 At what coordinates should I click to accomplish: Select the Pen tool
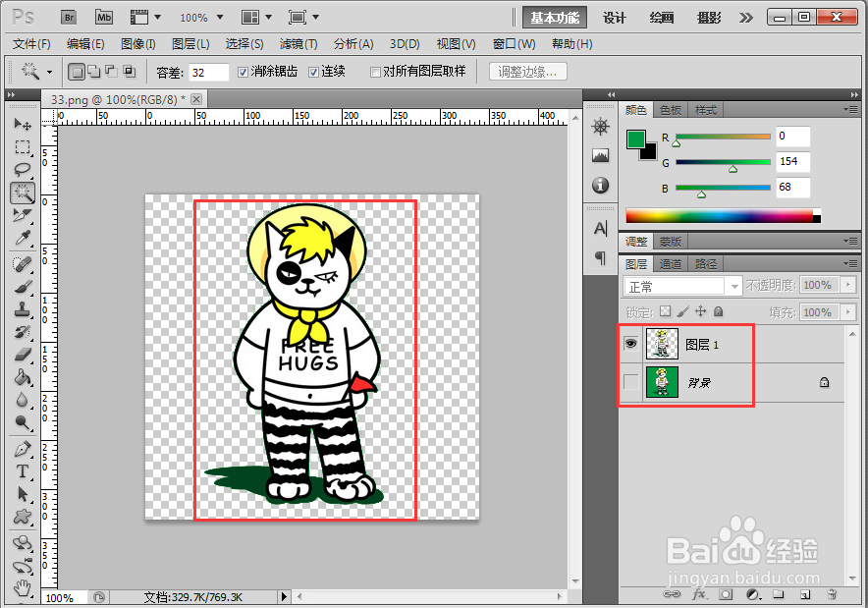click(x=22, y=449)
